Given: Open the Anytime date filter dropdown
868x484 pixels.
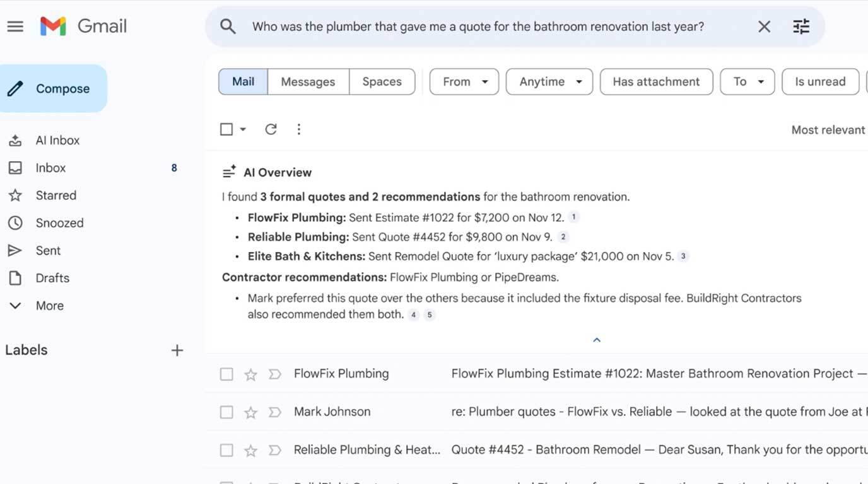Looking at the screenshot, I should [x=549, y=81].
